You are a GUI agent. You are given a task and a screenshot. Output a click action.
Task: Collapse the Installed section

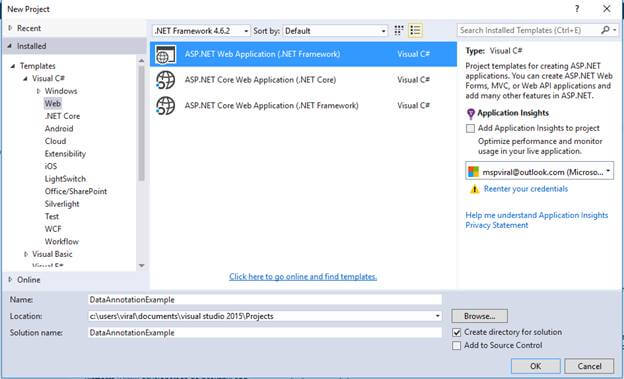(10, 46)
